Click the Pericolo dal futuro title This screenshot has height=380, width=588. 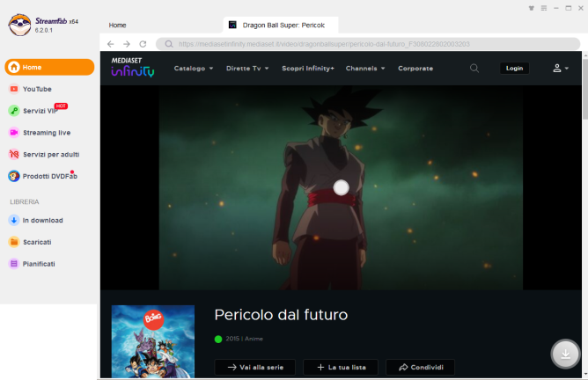click(281, 315)
